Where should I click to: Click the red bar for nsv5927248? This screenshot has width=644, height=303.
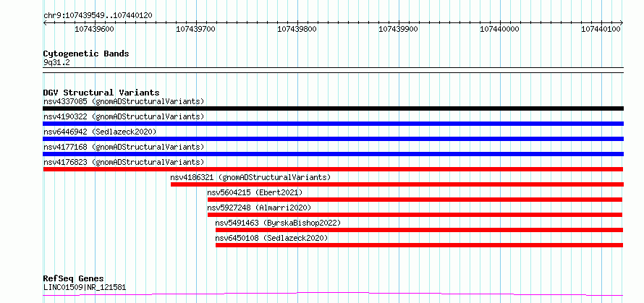[415, 215]
